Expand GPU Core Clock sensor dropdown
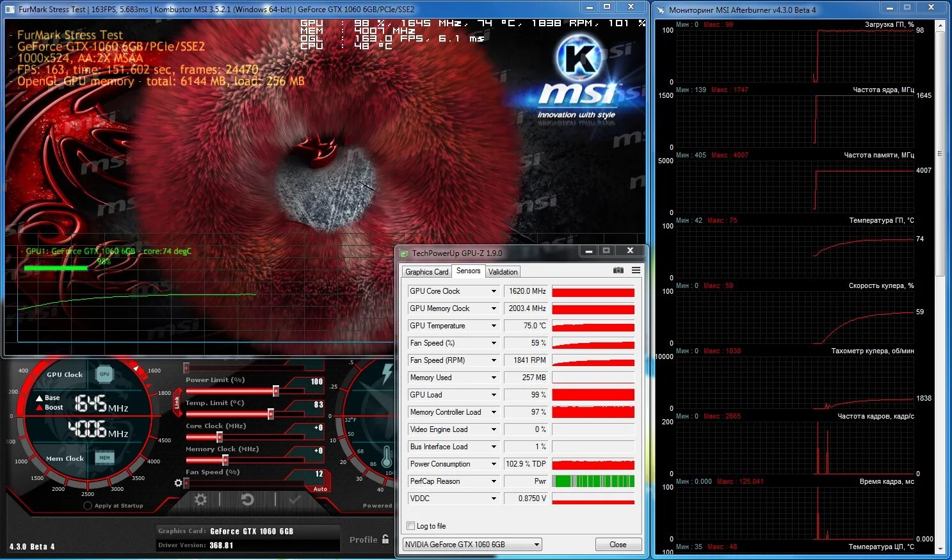952x560 pixels. point(494,291)
